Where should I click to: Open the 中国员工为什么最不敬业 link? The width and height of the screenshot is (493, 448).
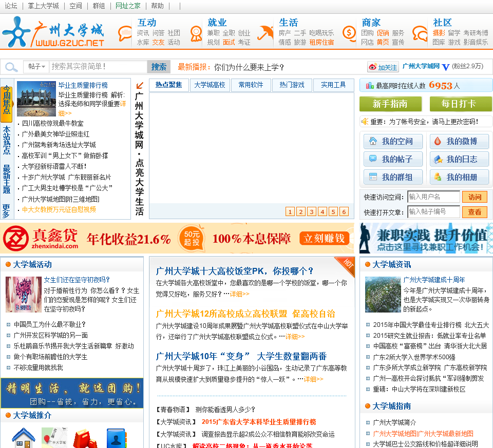point(49,324)
